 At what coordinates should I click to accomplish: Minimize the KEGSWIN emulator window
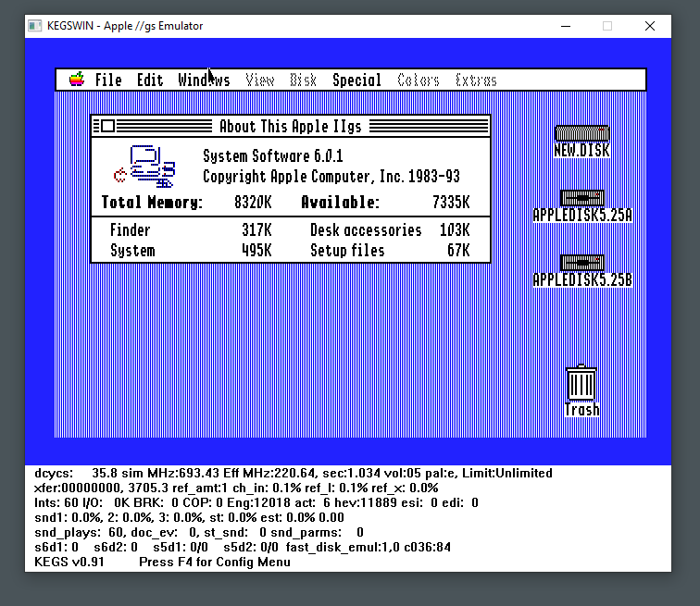[566, 26]
